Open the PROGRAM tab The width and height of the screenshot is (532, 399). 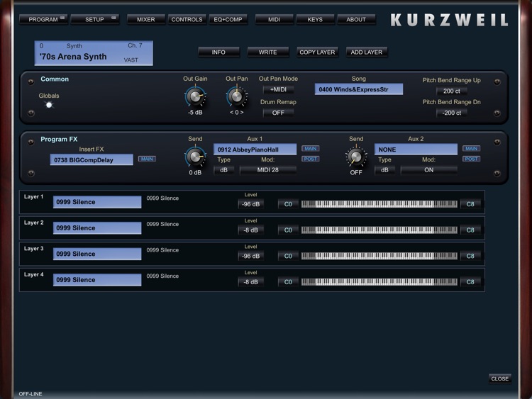(x=43, y=19)
